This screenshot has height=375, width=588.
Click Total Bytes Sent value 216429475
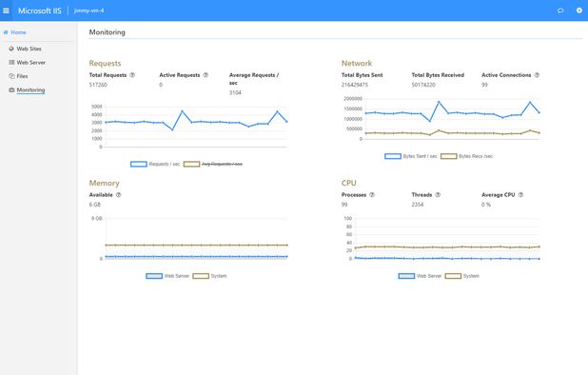(x=354, y=85)
